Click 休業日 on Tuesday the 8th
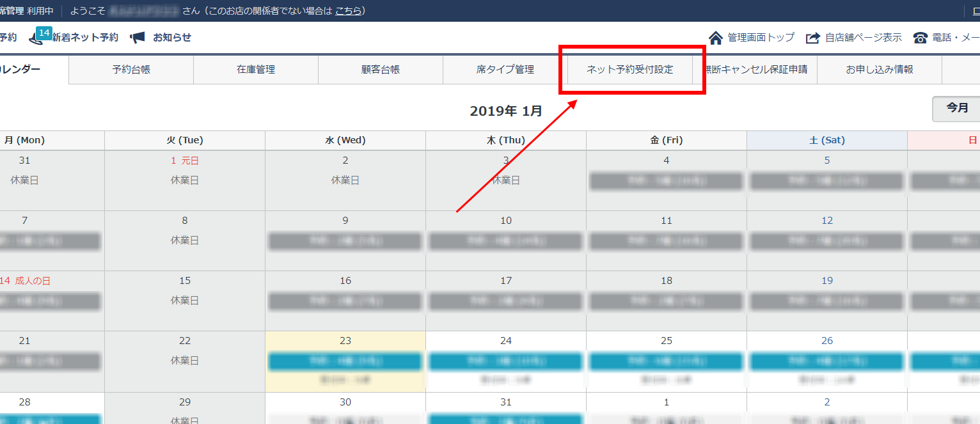 185,240
